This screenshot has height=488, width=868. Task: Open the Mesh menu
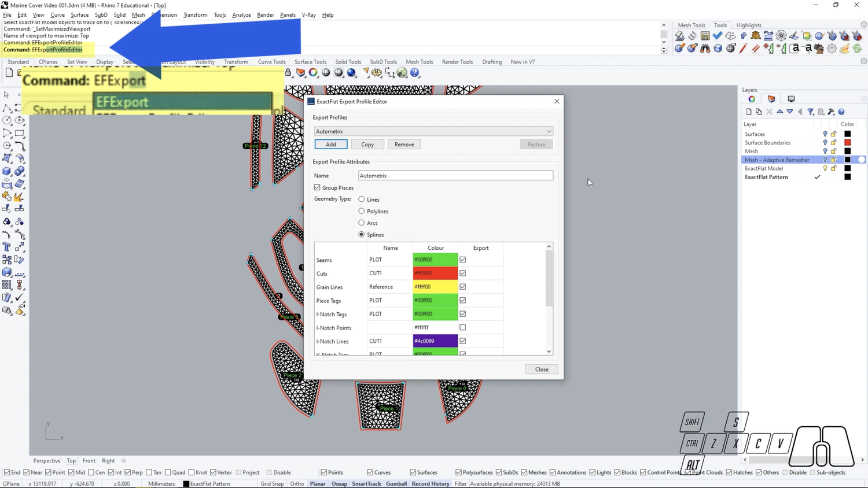click(x=138, y=15)
